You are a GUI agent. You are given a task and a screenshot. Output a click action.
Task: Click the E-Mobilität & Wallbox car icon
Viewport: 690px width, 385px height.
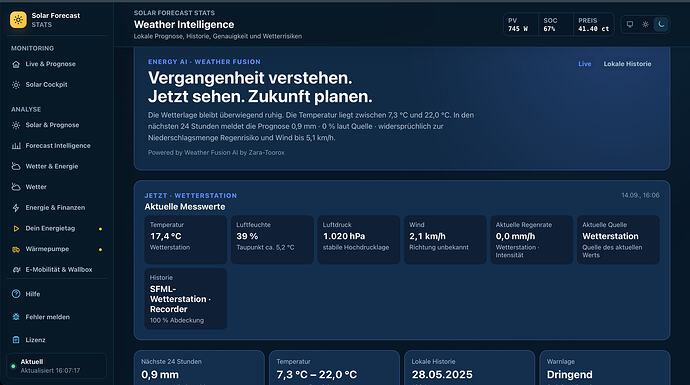16,270
